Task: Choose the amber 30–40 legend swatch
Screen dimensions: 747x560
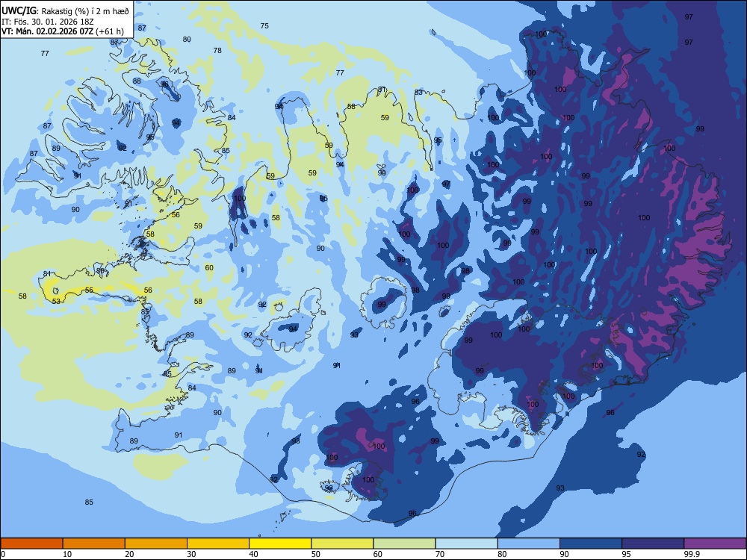Action: (x=218, y=544)
